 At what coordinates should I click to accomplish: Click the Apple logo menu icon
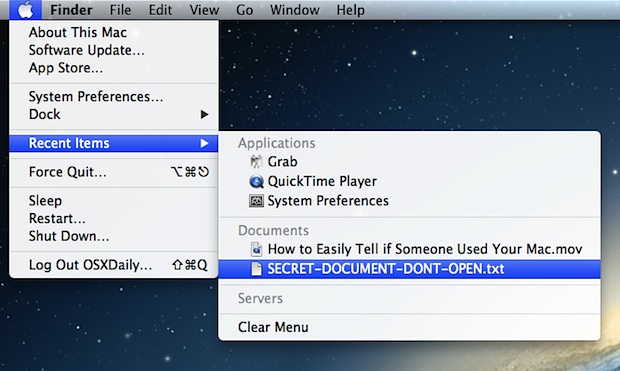pos(26,9)
